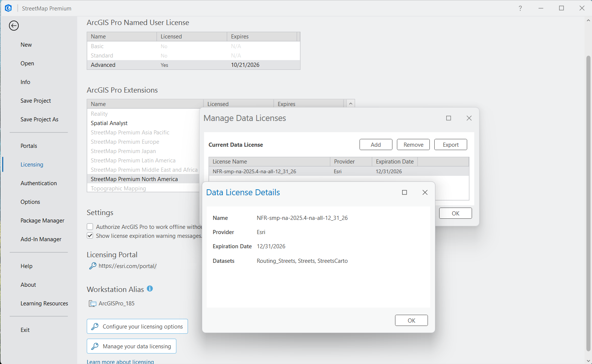Viewport: 592px width, 364px height.
Task: Sort by Provider column header
Action: point(351,162)
